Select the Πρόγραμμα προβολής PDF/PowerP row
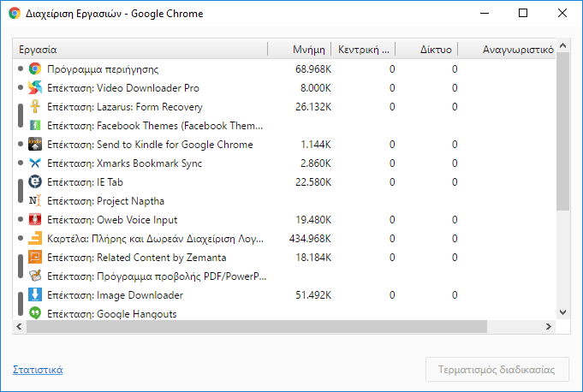Viewport: 583px width, 392px height. 284,276
